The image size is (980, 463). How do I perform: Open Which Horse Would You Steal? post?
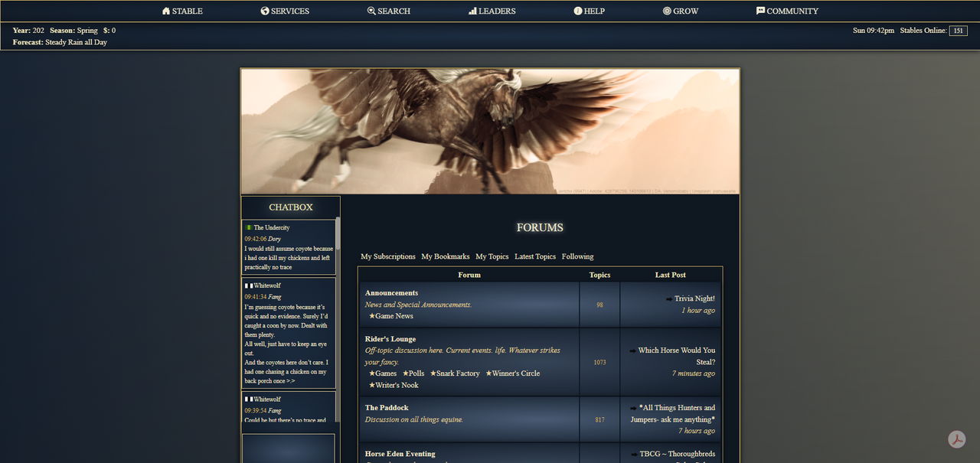677,356
